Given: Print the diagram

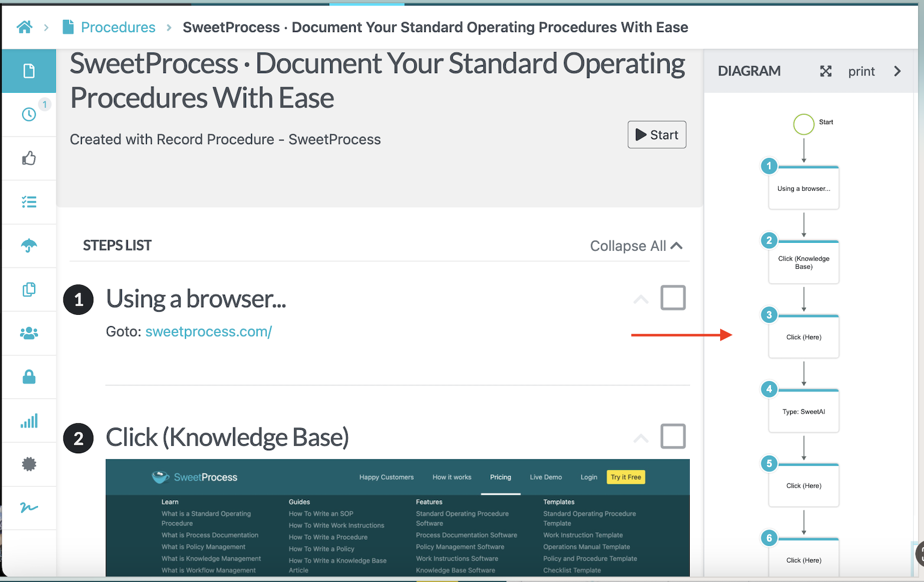Looking at the screenshot, I should [861, 71].
